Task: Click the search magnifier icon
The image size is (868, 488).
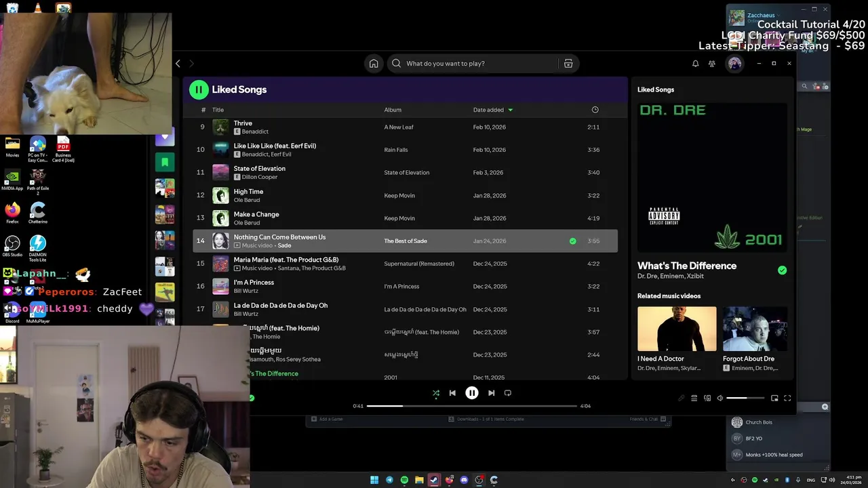Action: (x=397, y=64)
